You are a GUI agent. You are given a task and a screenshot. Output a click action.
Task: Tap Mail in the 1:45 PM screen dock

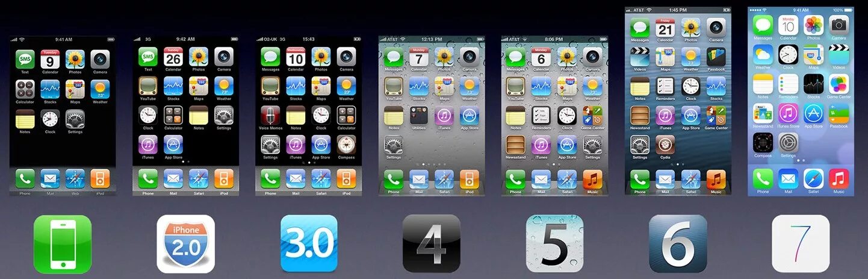(x=665, y=179)
